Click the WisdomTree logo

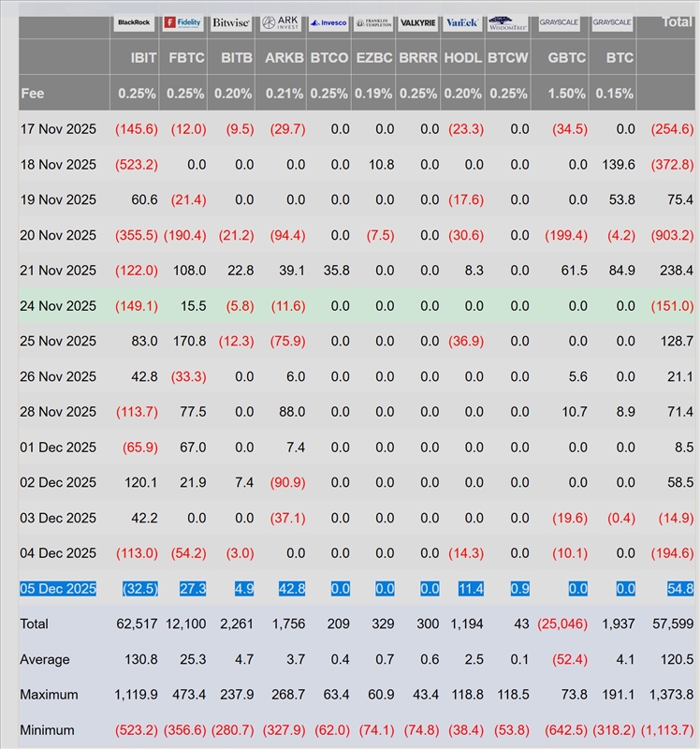(508, 22)
